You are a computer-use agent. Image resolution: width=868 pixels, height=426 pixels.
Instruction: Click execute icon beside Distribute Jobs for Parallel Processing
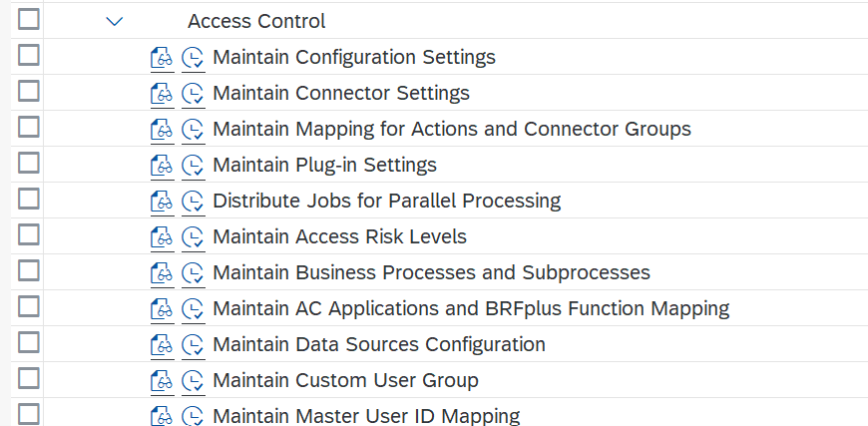coord(193,201)
